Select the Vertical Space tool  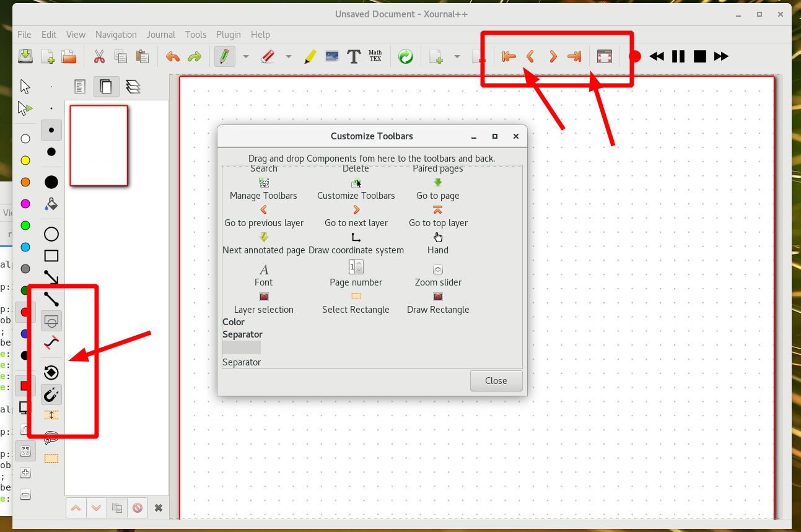tap(51, 415)
